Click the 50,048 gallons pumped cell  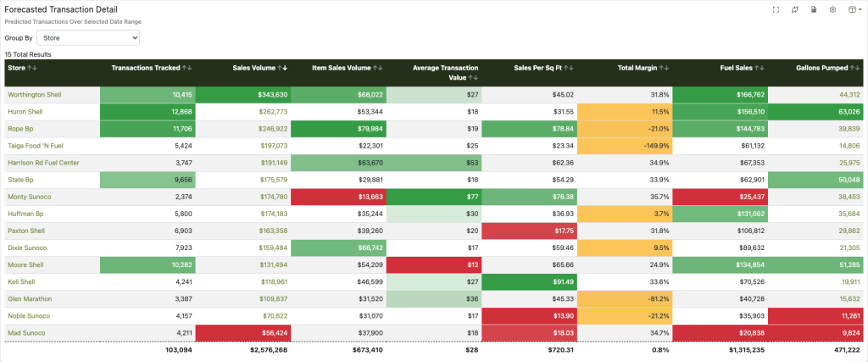815,180
